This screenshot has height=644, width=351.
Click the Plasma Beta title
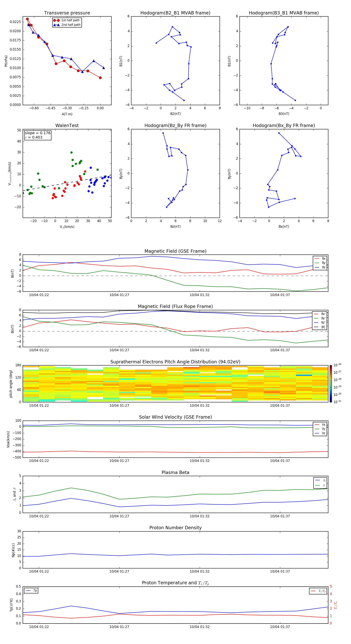(175, 472)
